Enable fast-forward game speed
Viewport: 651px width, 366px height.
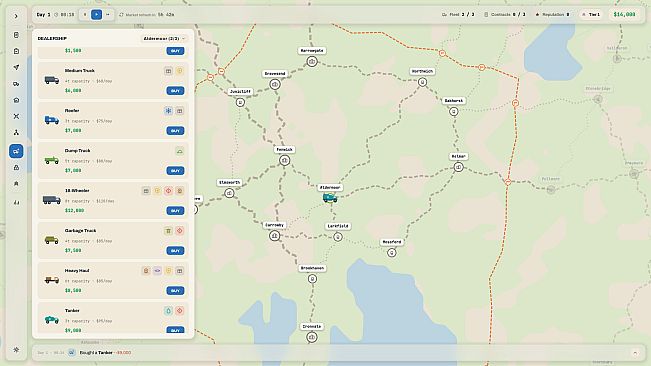tap(108, 15)
